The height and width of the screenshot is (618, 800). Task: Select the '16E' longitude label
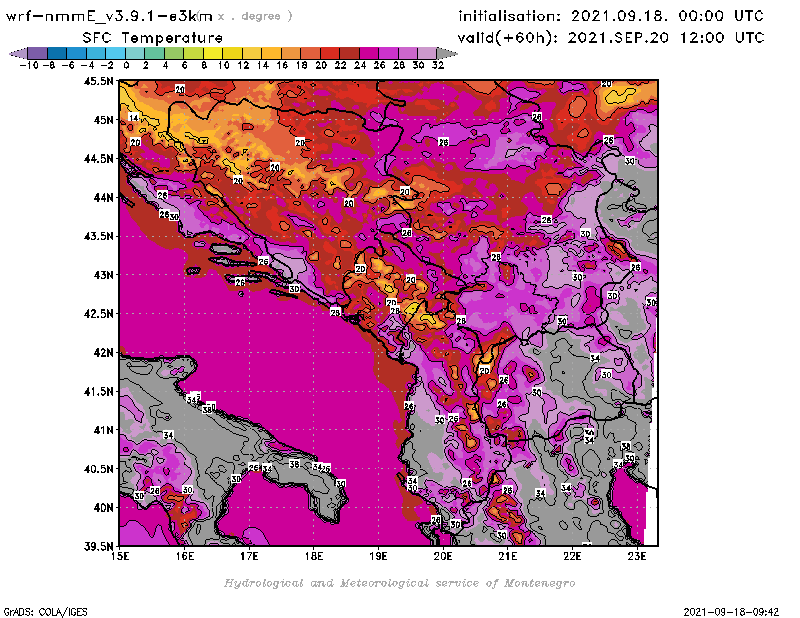[185, 556]
